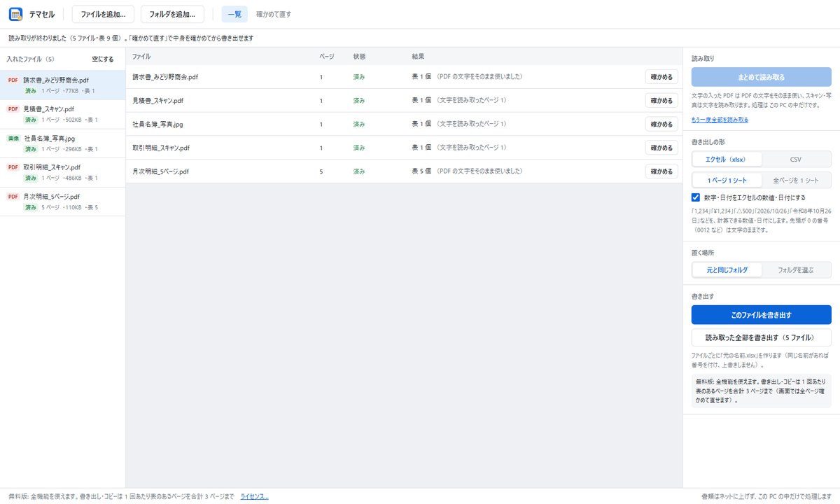The height and width of the screenshot is (504, 840).
Task: Select 元と同じフォルダ as save location
Action: pos(727,270)
